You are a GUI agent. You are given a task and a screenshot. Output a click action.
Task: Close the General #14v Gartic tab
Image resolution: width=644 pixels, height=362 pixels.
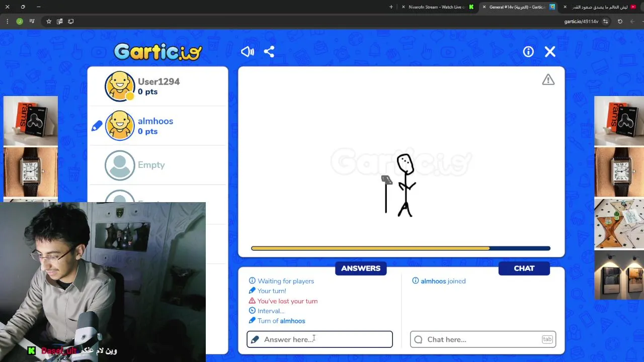[484, 7]
